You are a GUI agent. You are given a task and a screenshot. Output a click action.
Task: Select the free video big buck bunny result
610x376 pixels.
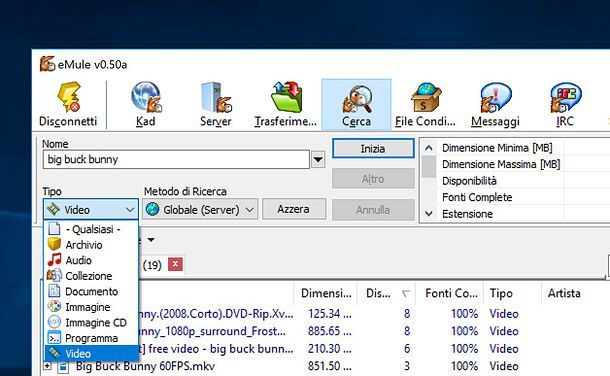point(216,349)
